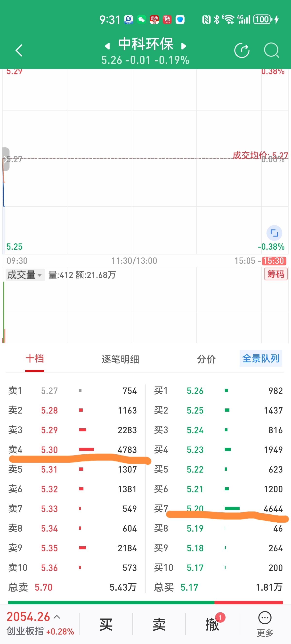The height and width of the screenshot is (644, 291).
Task: Select 卖5 price 5.31
Action: [x=49, y=469]
